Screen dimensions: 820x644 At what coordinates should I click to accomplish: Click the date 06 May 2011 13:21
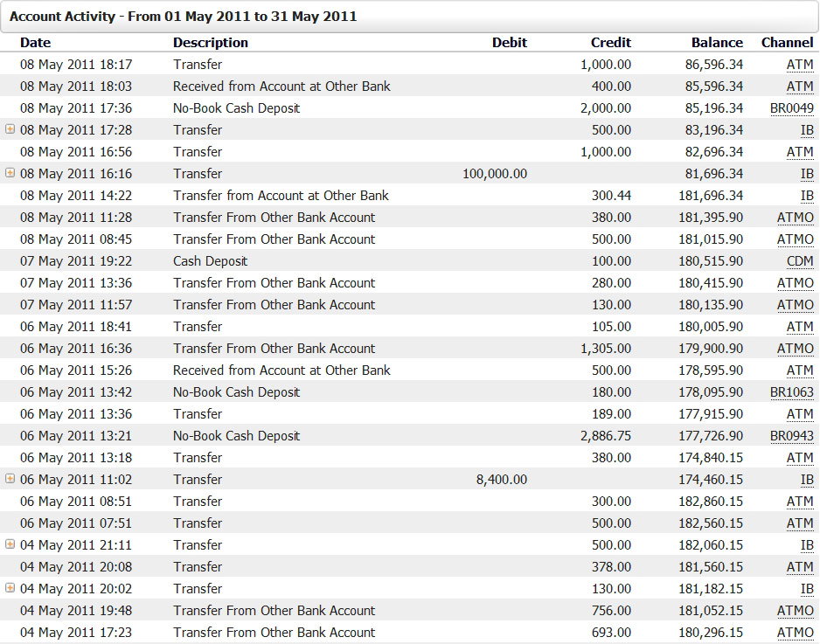pos(76,437)
